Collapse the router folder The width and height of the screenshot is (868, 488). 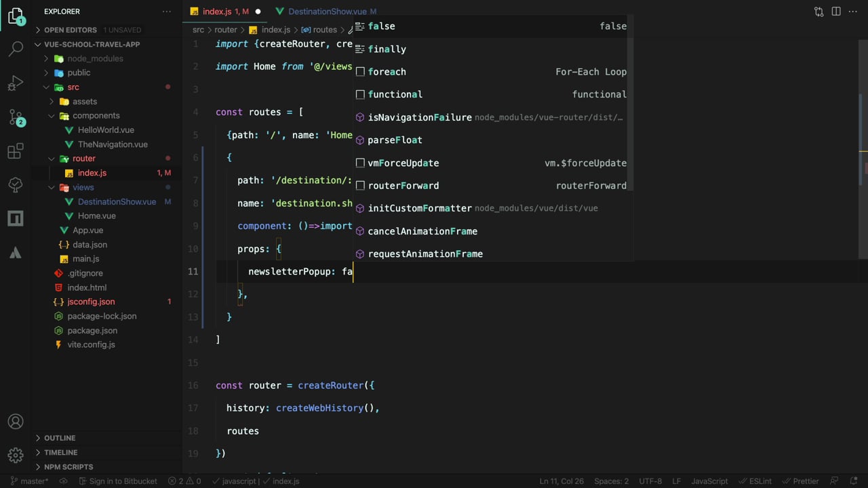pos(84,158)
